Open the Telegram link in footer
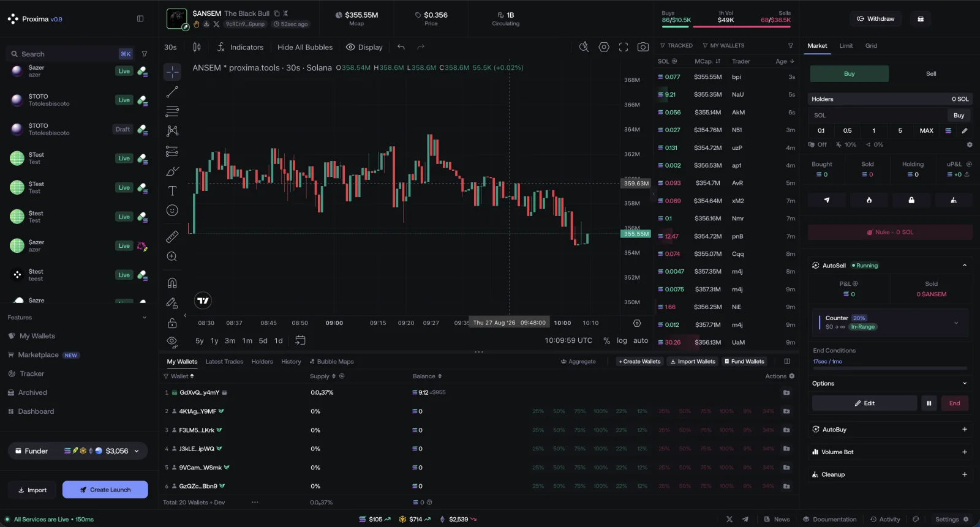The height and width of the screenshot is (527, 980). tap(745, 520)
